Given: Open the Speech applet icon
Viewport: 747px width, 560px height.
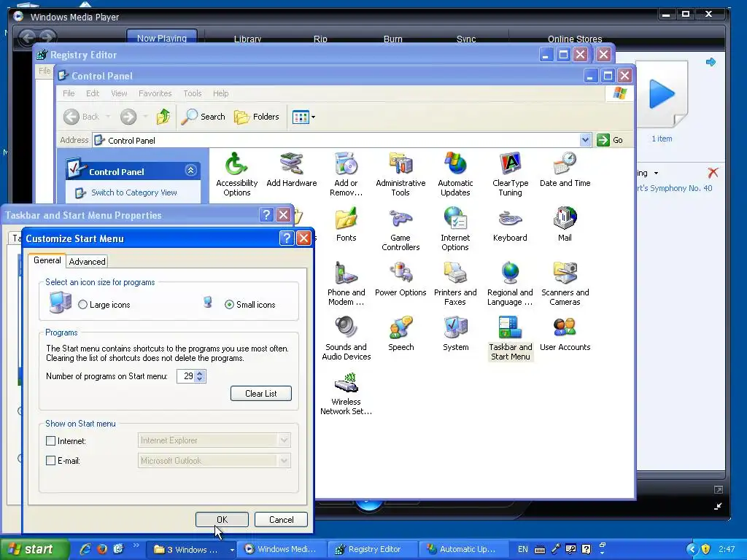Looking at the screenshot, I should pos(400,334).
